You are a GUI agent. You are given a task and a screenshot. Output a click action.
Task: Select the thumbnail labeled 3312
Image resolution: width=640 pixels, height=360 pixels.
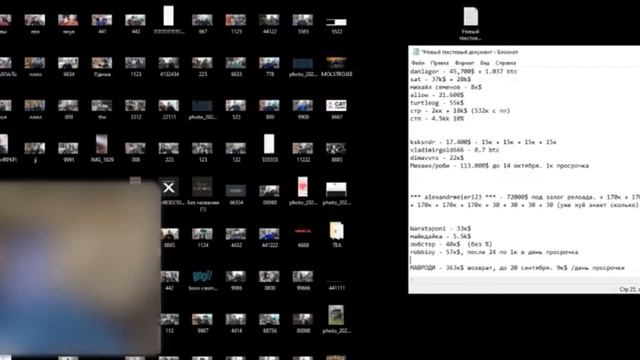pyautogui.click(x=136, y=109)
